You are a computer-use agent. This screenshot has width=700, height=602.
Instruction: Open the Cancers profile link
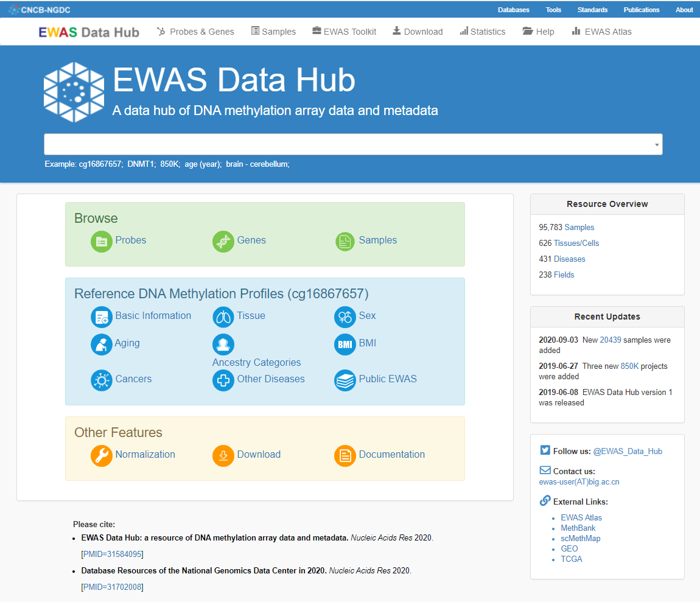click(133, 379)
